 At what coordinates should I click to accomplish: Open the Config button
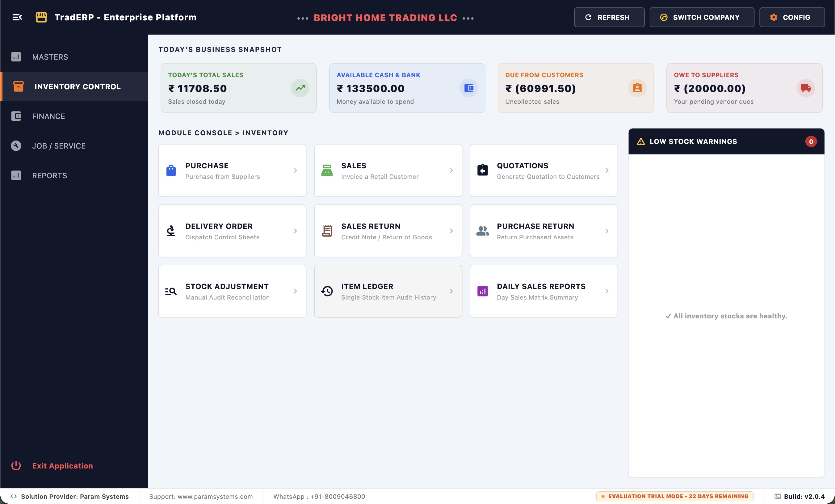(792, 17)
